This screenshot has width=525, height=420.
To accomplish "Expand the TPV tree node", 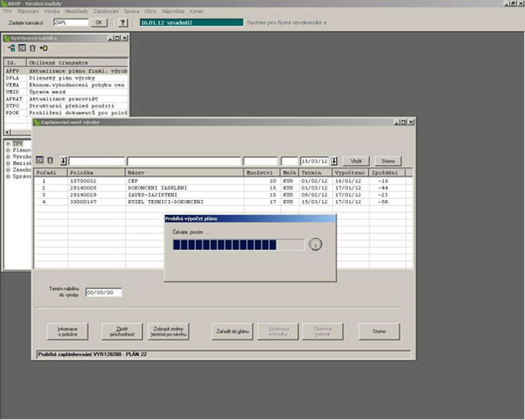I will click(x=8, y=144).
